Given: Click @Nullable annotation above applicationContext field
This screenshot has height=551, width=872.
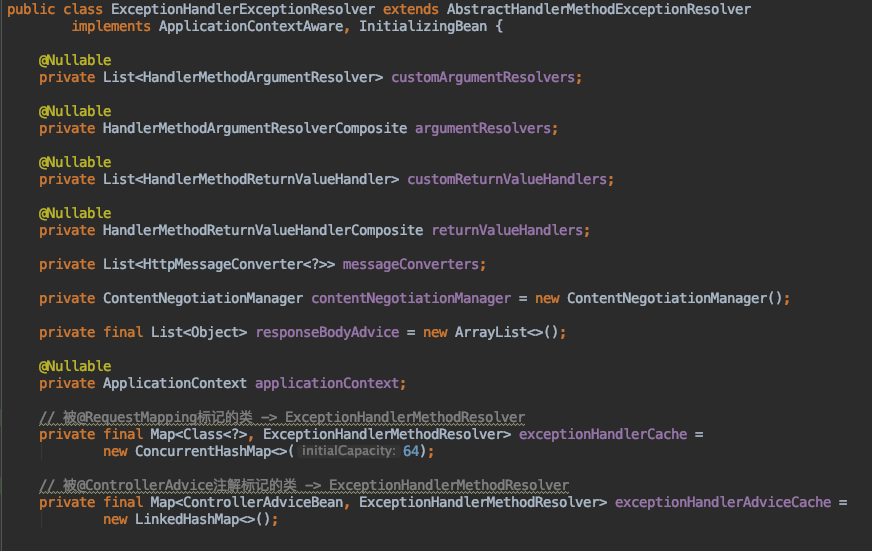Looking at the screenshot, I should [75, 366].
